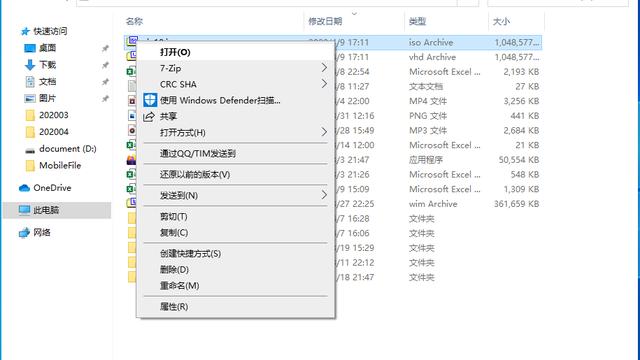Select 创建快捷方式(S) entry
The width and height of the screenshot is (640, 360).
tap(236, 253)
